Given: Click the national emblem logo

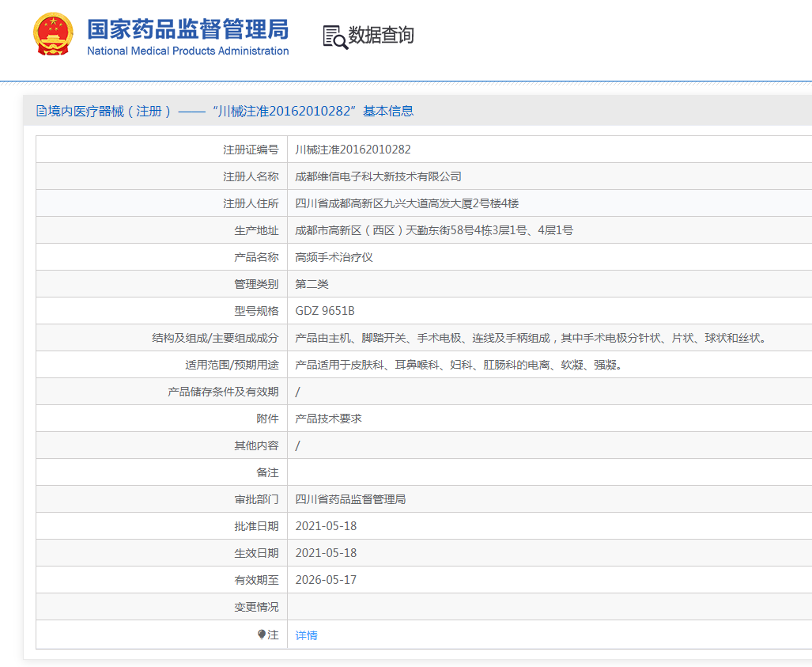Looking at the screenshot, I should pyautogui.click(x=53, y=34).
